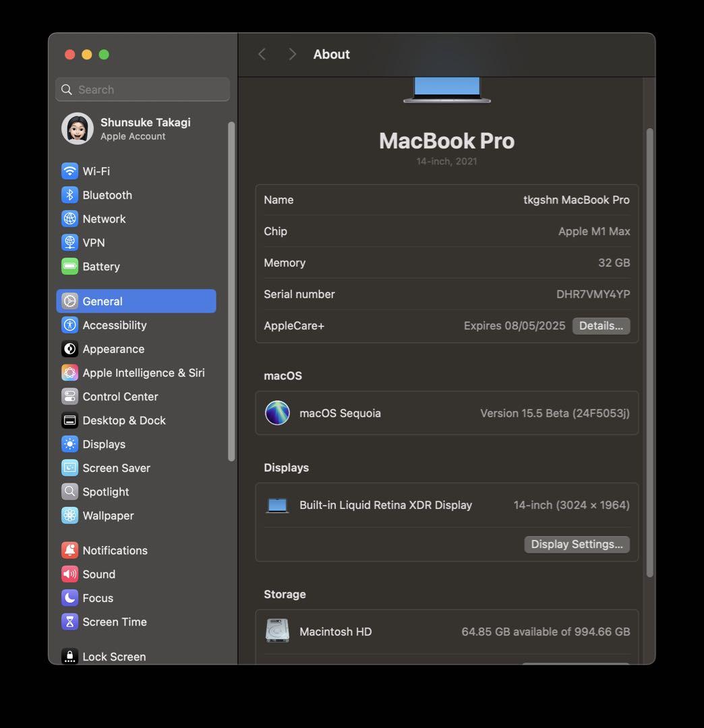
Task: Click the serial number DHR7VMY4YP
Action: tap(593, 295)
